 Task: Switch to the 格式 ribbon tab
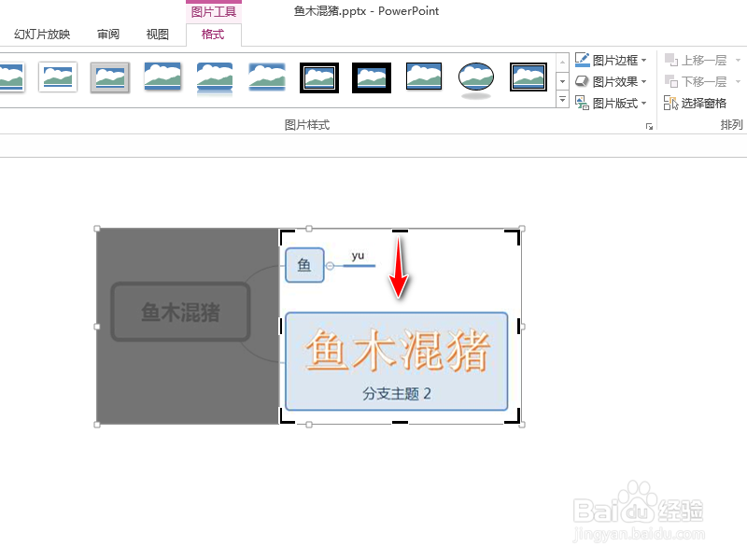[x=213, y=35]
